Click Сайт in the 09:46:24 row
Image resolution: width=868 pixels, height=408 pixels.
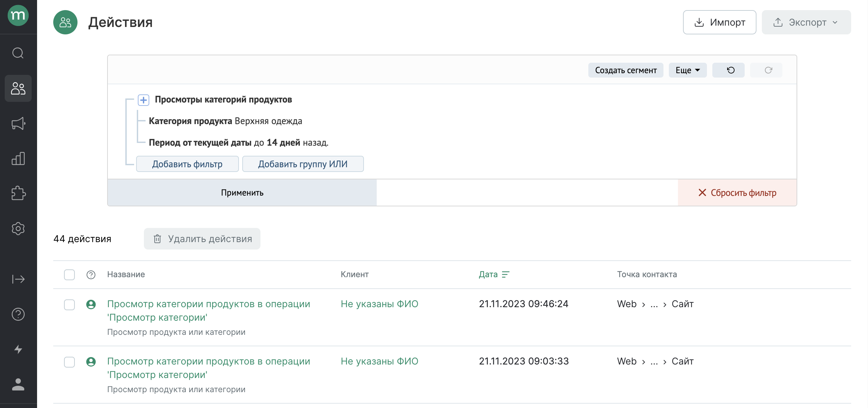pos(682,304)
